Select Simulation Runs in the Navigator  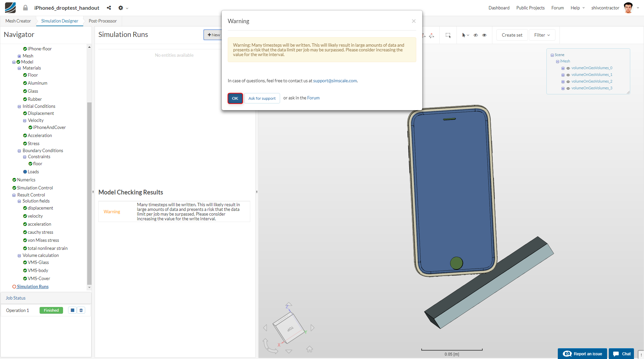point(33,287)
